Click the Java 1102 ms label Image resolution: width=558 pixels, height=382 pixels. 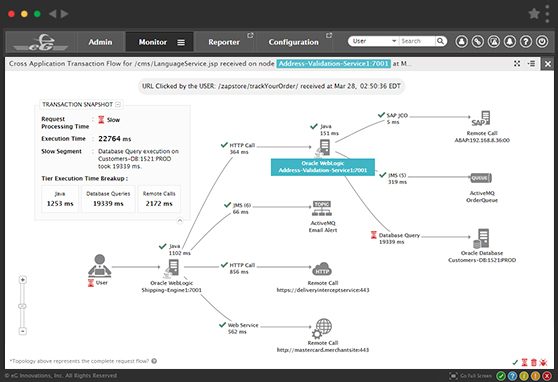(x=180, y=250)
